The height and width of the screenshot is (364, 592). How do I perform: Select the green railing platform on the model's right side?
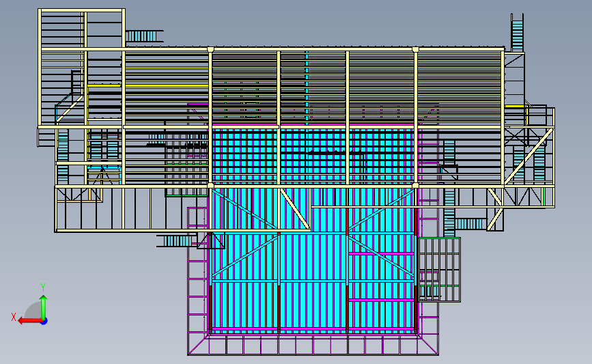440,270
